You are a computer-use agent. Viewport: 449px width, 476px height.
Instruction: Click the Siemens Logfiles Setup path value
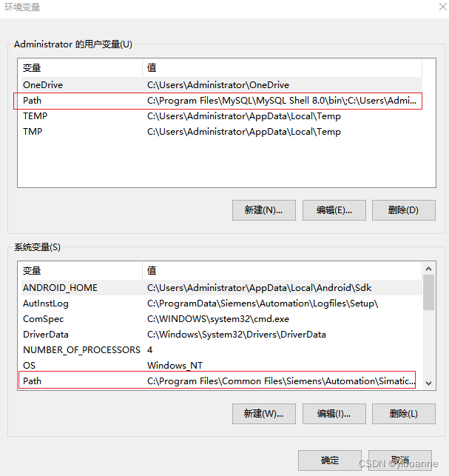click(263, 304)
